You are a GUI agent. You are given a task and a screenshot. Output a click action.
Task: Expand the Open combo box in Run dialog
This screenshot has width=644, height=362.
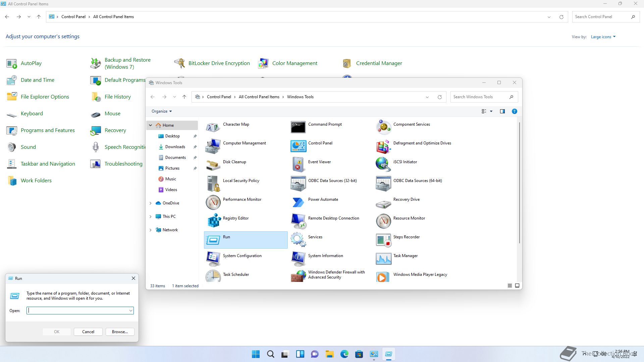point(130,311)
